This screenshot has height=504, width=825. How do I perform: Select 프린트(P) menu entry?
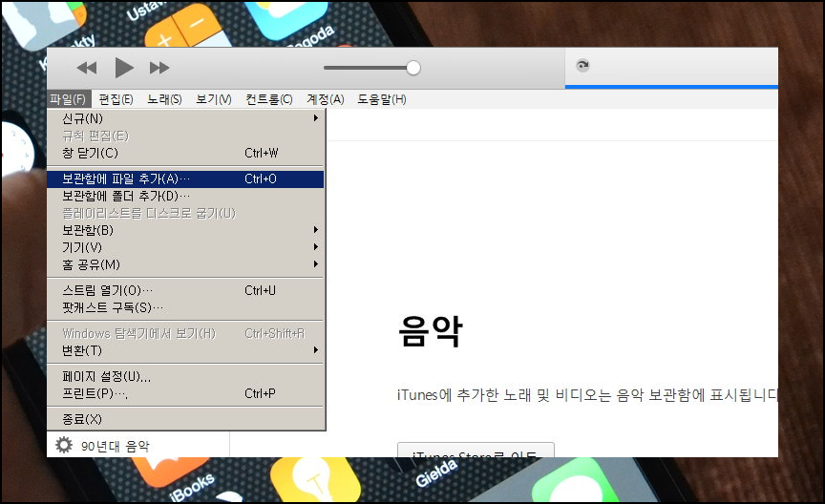[185, 393]
